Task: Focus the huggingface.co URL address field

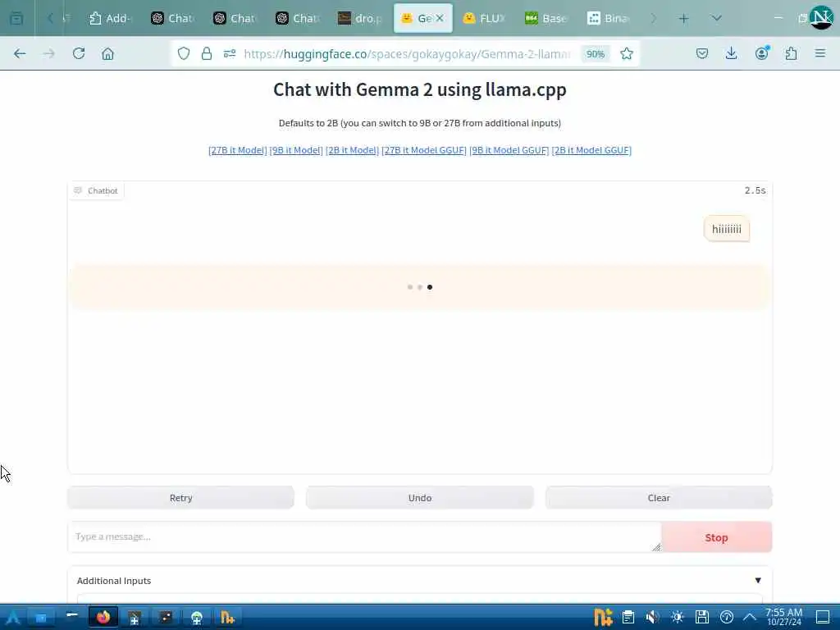Action: coord(407,53)
